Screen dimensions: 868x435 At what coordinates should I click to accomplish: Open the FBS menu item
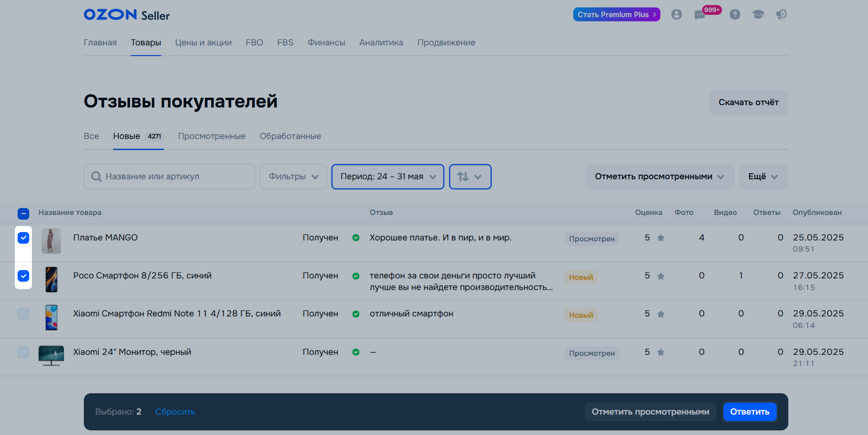coord(285,43)
